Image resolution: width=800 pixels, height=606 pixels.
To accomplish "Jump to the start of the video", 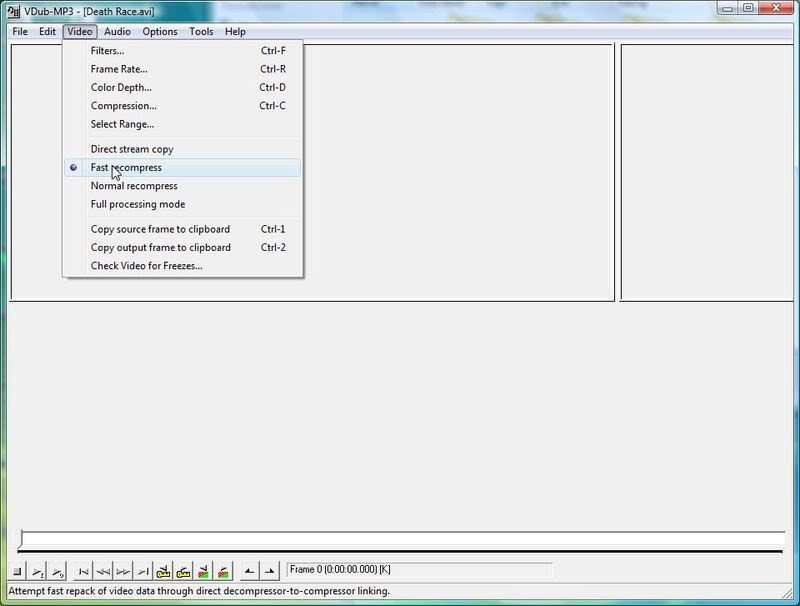I will point(83,571).
